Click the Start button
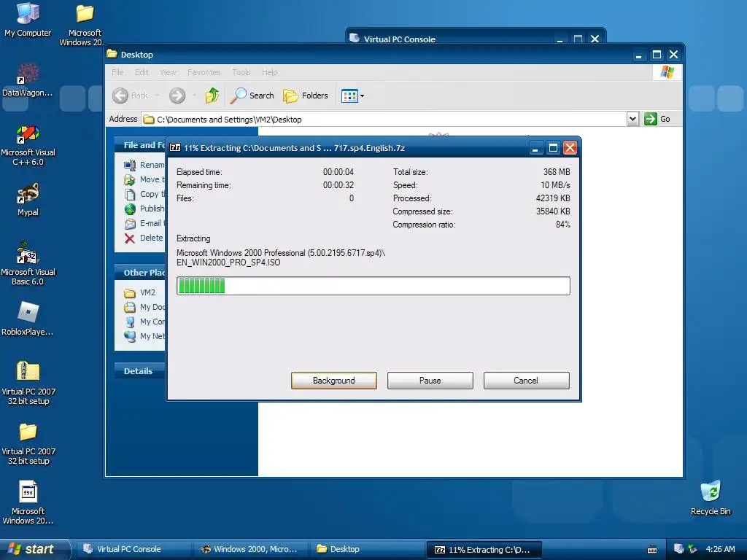 [35, 549]
